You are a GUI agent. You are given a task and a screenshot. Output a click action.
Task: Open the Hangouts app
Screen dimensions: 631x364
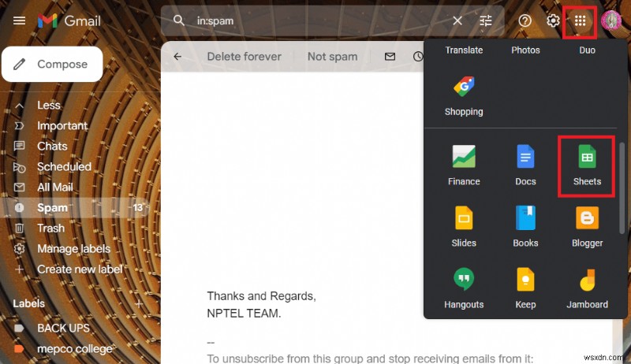pos(464,288)
